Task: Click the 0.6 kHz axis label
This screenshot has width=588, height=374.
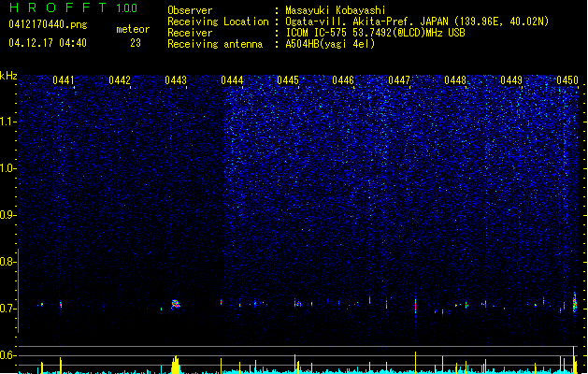Action: pos(8,355)
